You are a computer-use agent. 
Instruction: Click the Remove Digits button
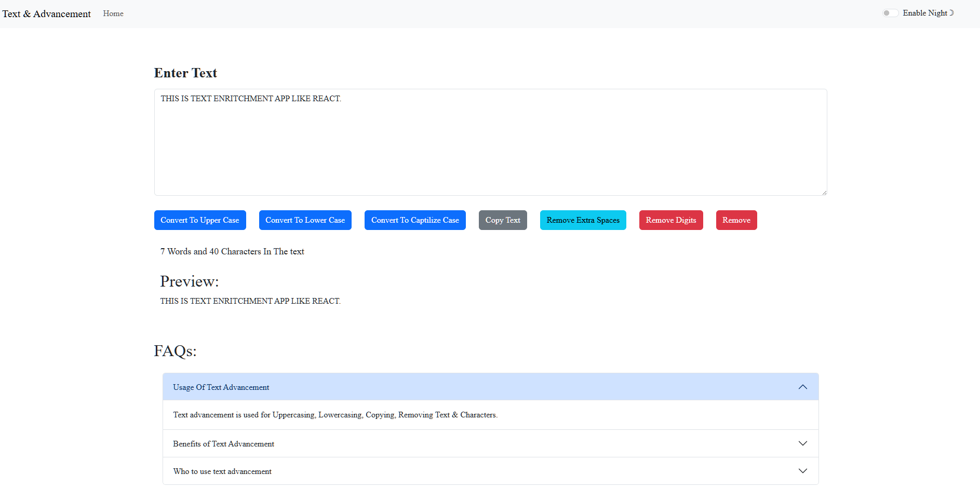(x=671, y=220)
